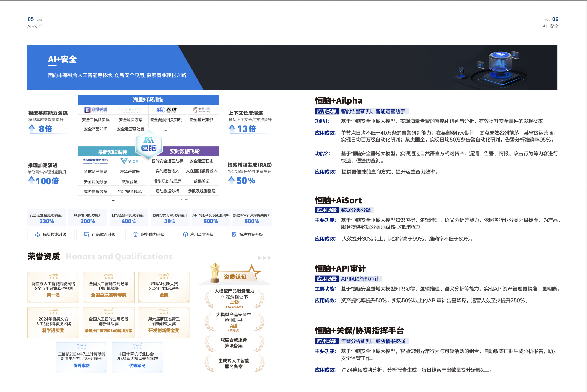This screenshot has width=587, height=392.
Task: Select the 安恒社区 DAS-Security logo
Action: 201,109
